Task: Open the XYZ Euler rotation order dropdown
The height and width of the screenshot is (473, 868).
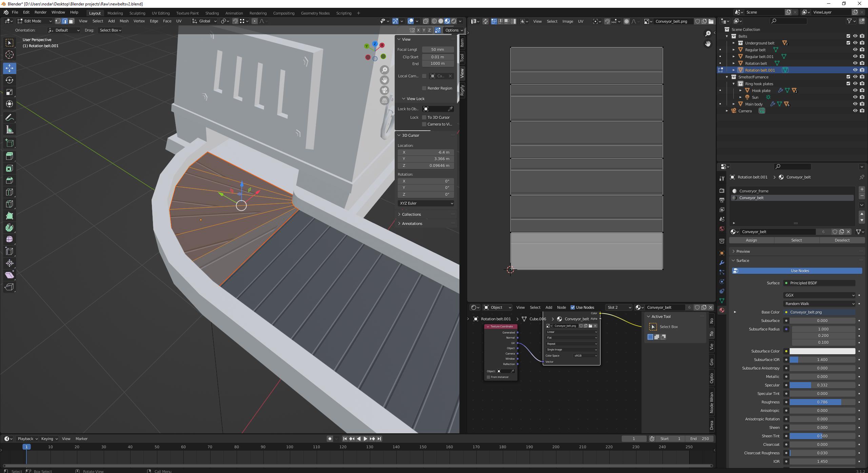Action: [x=426, y=203]
